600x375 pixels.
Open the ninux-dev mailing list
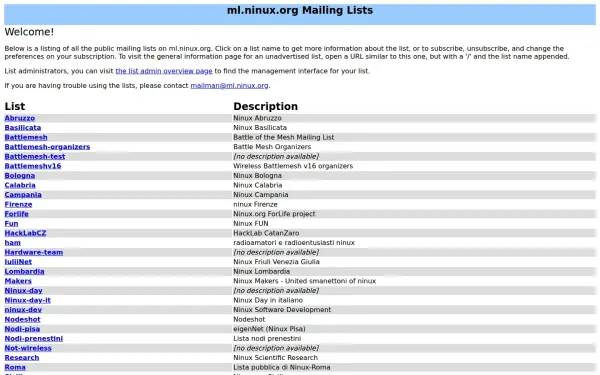click(23, 310)
